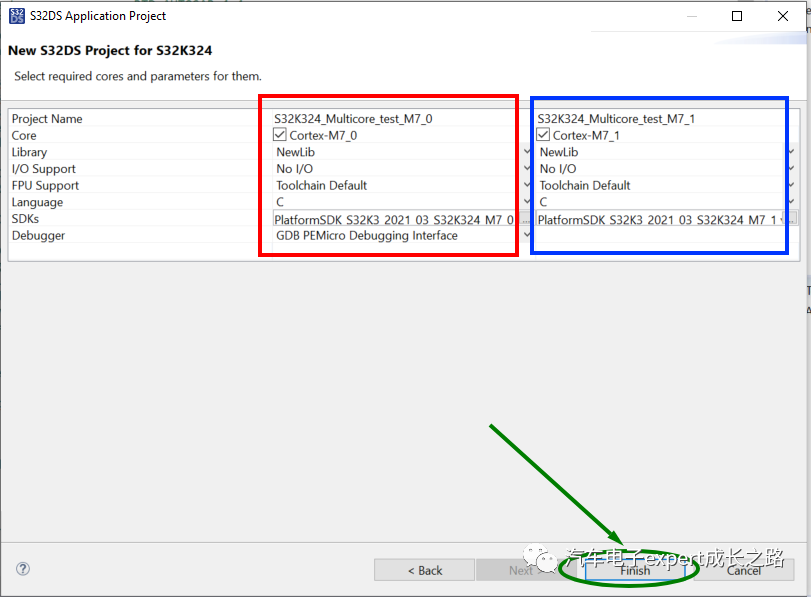Toggle the Cortex-M7_0 core checkbox
Screen dimensions: 811x597
(x=280, y=135)
